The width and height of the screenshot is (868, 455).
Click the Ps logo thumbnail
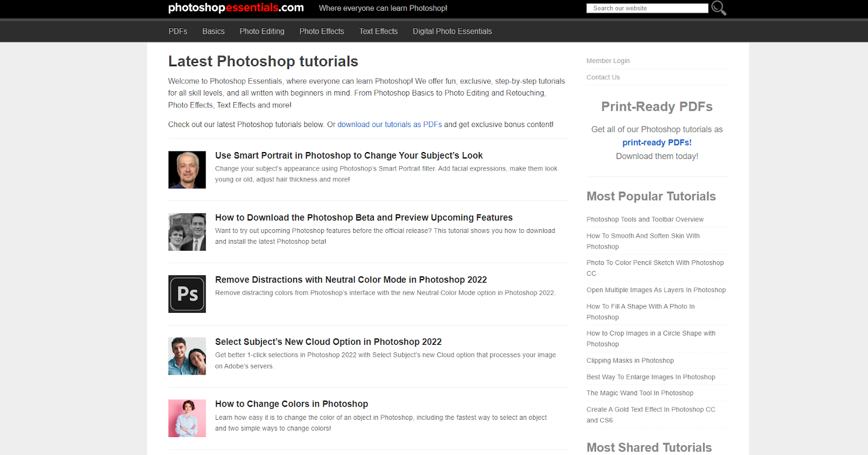[187, 294]
